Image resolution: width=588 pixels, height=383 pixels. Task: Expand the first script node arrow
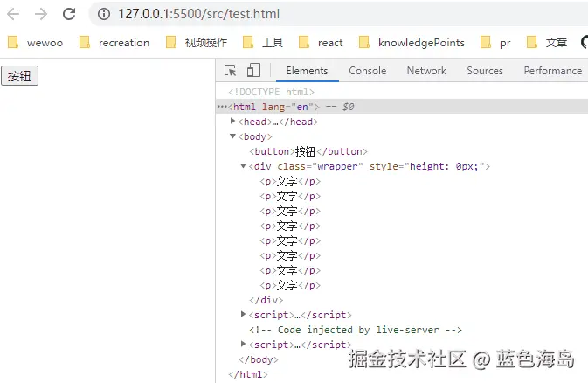point(244,314)
